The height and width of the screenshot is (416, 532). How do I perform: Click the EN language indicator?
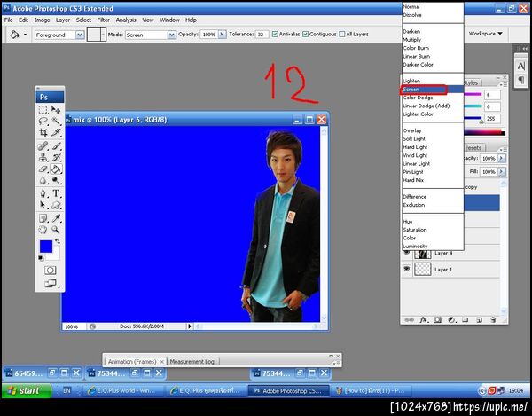(x=67, y=390)
